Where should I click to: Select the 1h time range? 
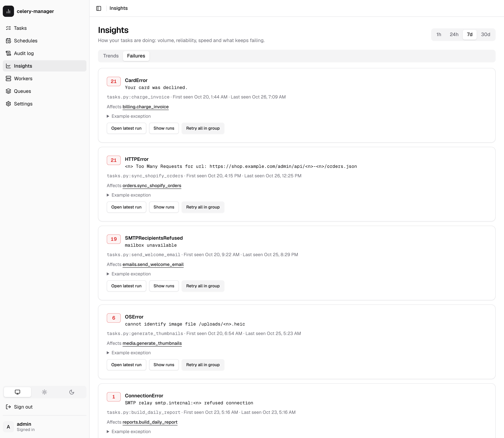[439, 35]
